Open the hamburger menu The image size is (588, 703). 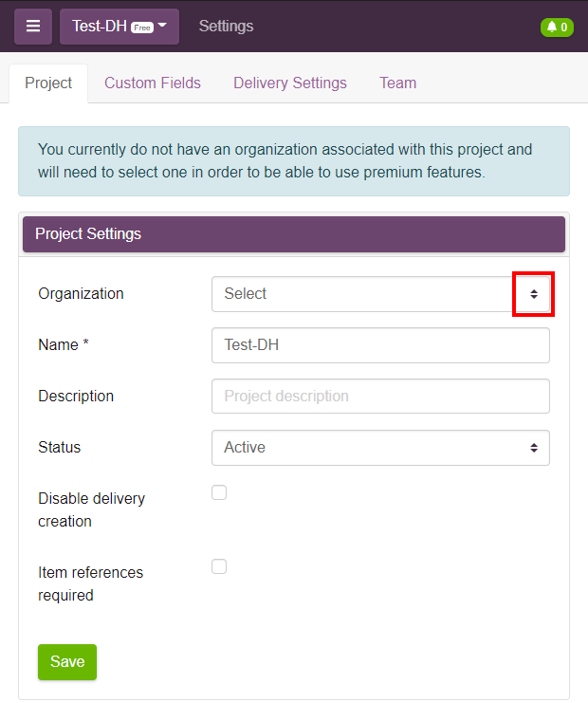pos(33,27)
